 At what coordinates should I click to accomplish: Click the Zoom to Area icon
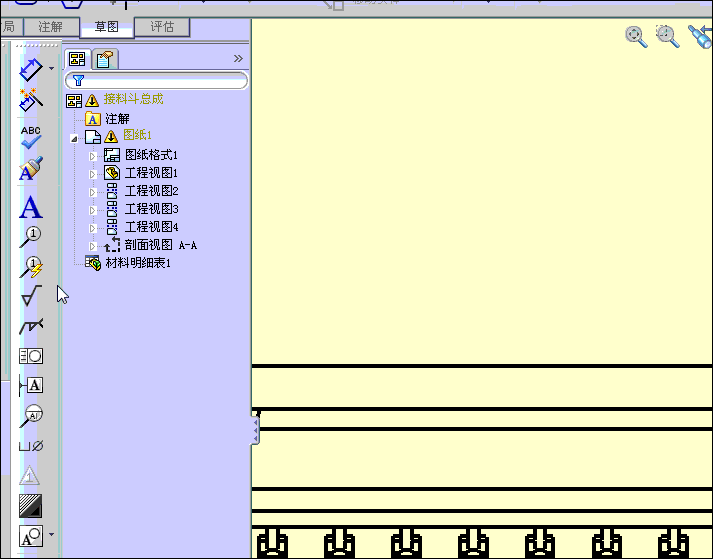pos(668,36)
